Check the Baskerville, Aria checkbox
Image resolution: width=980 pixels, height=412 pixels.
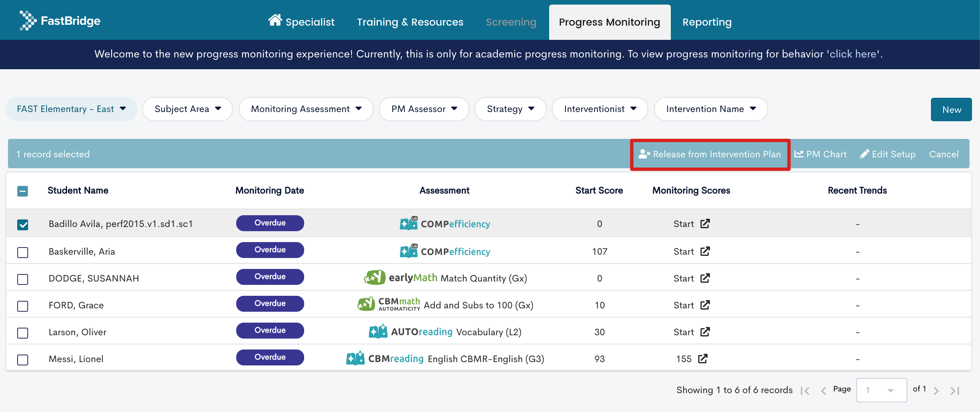tap(23, 252)
